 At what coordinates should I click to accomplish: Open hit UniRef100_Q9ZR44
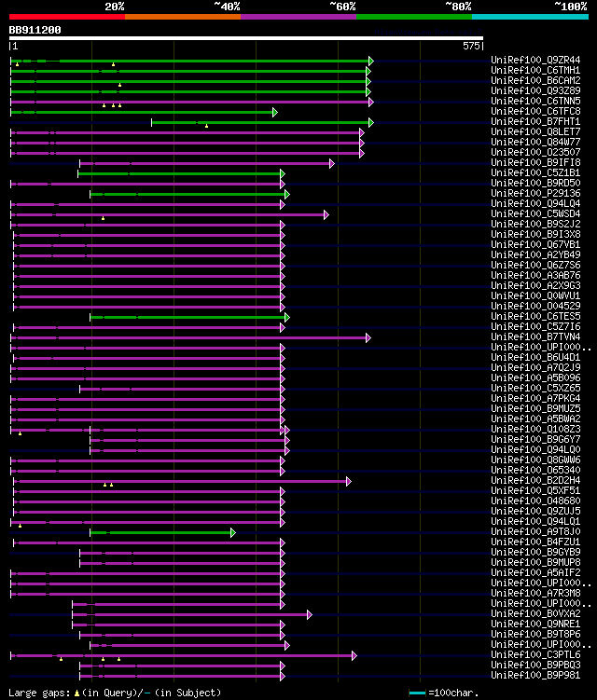[535, 60]
